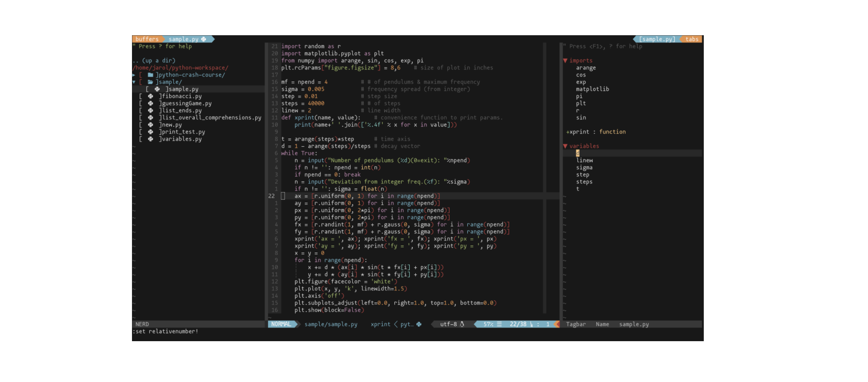Screen dimensions: 868x382
Task: Expand the python-crash-course directory arrow
Action: [134, 75]
